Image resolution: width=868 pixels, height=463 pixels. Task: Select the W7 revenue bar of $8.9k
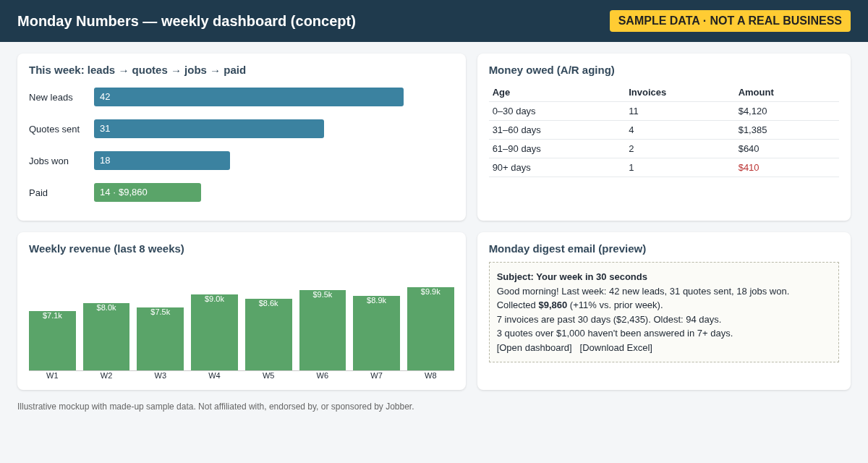point(376,334)
